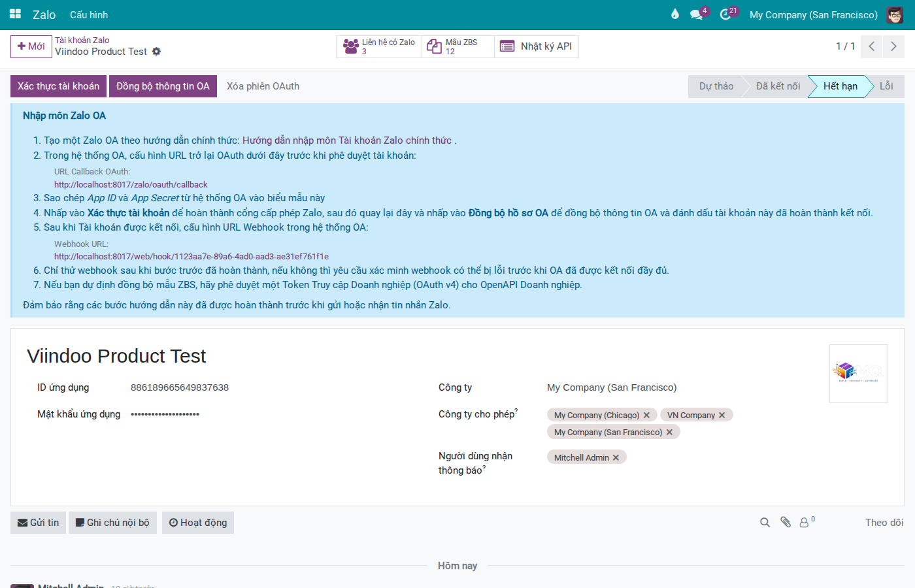Open the user avatar menu

pos(895,14)
